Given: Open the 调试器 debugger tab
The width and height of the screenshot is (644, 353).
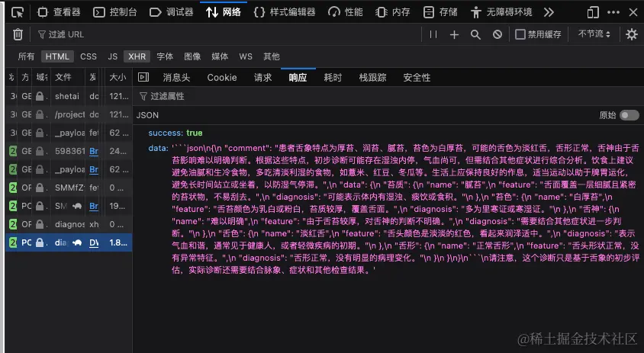Looking at the screenshot, I should (x=171, y=12).
